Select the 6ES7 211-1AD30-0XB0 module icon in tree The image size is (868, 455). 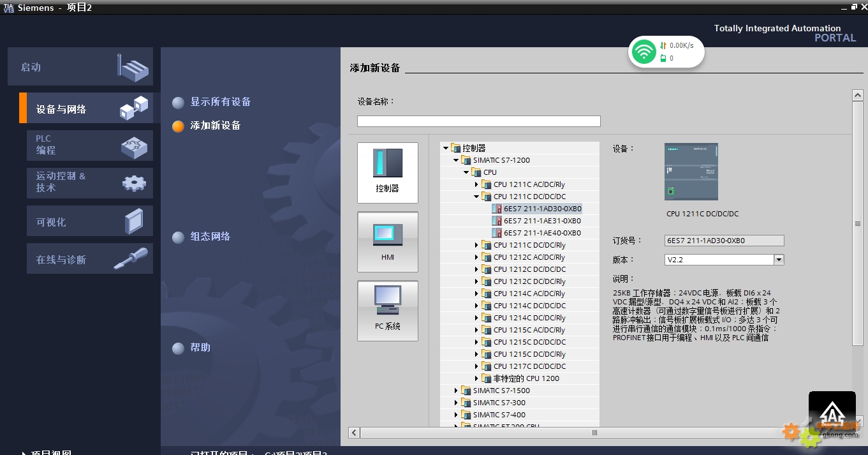tap(496, 209)
